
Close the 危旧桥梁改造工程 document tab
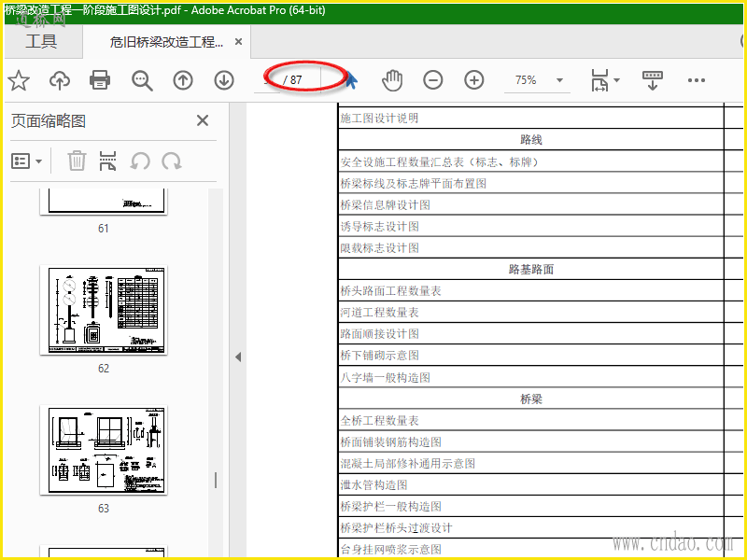coord(239,42)
